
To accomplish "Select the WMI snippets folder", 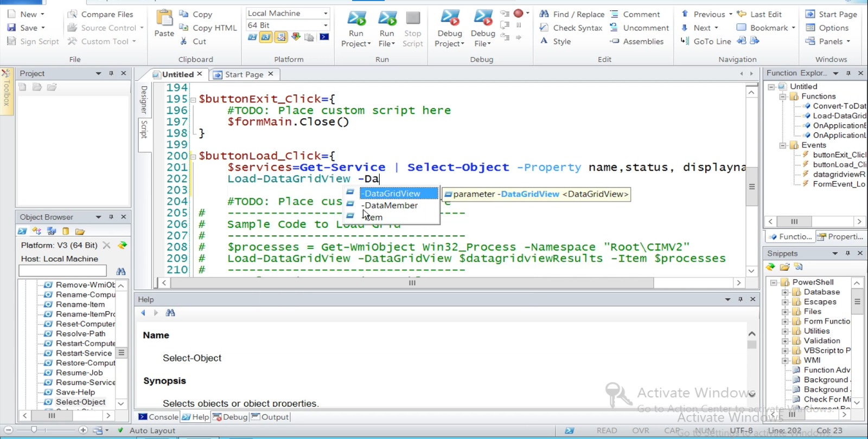I will pyautogui.click(x=812, y=360).
